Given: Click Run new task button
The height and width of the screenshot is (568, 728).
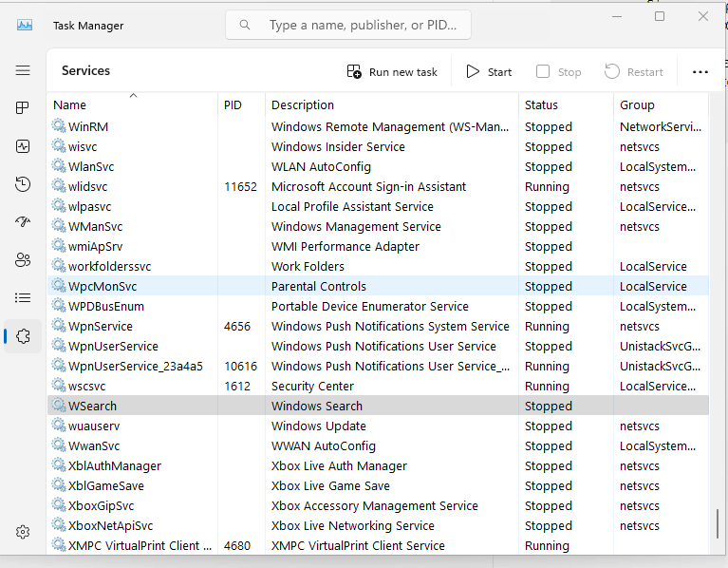Looking at the screenshot, I should (392, 72).
